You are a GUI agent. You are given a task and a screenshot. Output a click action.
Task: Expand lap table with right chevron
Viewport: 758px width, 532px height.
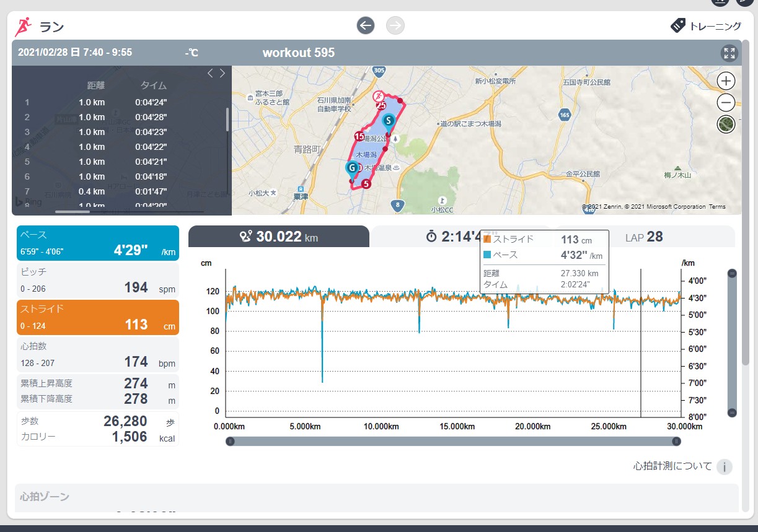223,73
